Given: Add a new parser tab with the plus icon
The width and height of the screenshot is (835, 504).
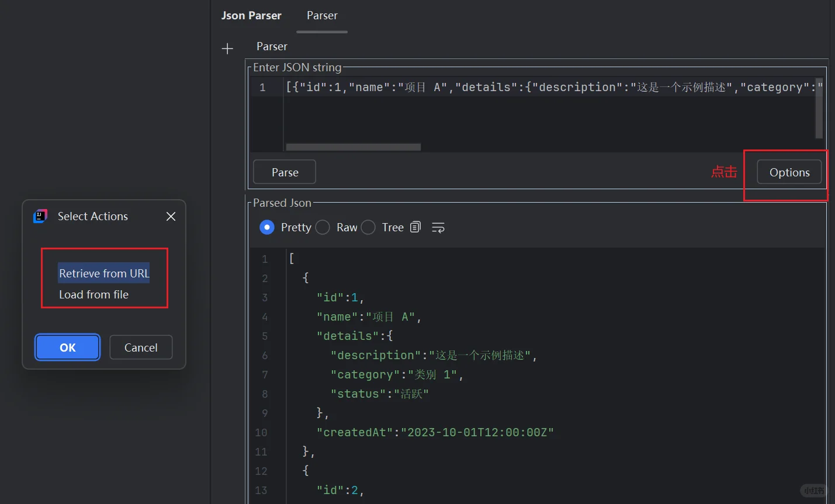Looking at the screenshot, I should (227, 48).
